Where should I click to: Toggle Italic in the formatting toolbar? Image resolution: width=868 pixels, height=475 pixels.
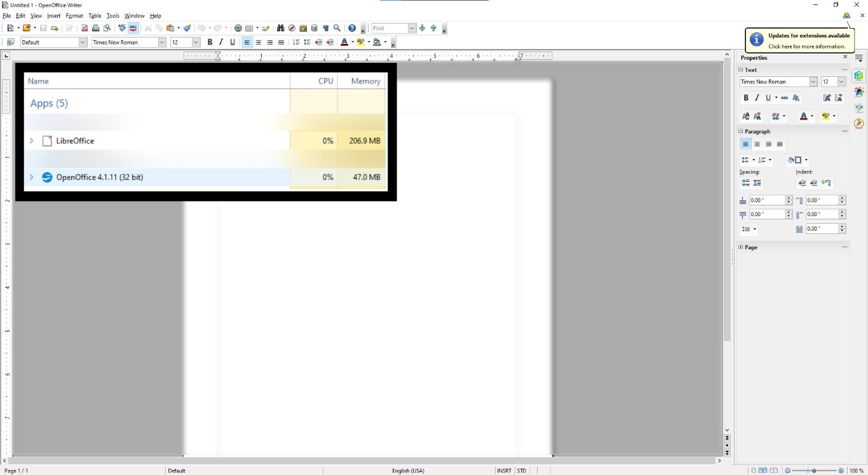(x=221, y=42)
